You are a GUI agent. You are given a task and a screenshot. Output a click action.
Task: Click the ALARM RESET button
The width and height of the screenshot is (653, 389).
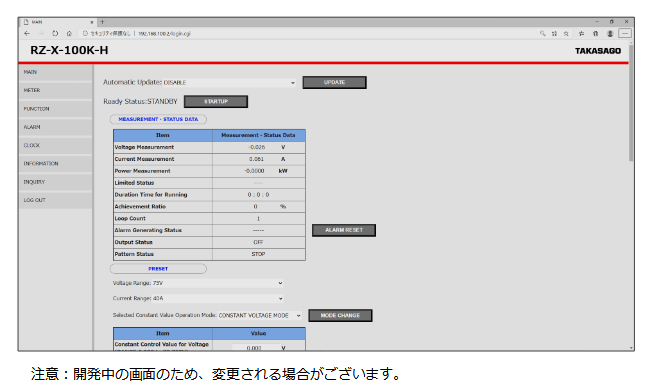point(344,230)
